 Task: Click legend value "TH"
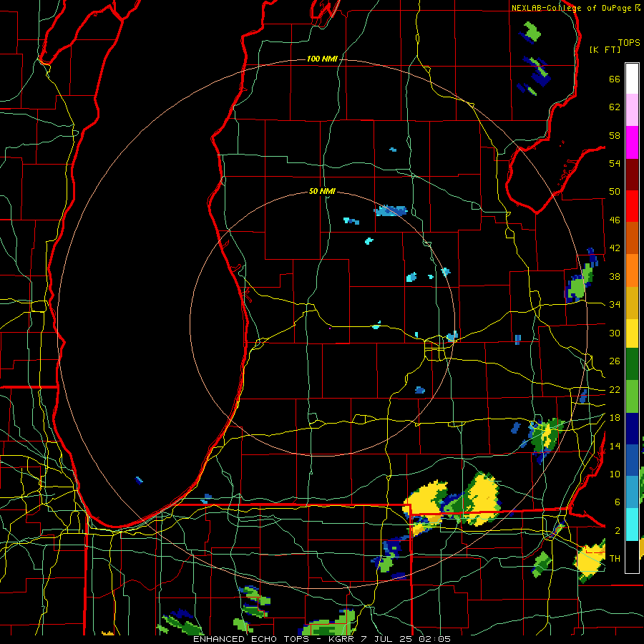(615, 559)
